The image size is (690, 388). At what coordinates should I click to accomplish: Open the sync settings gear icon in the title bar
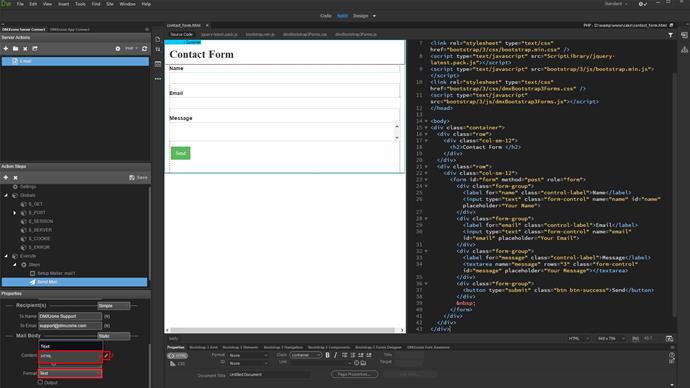(642, 4)
